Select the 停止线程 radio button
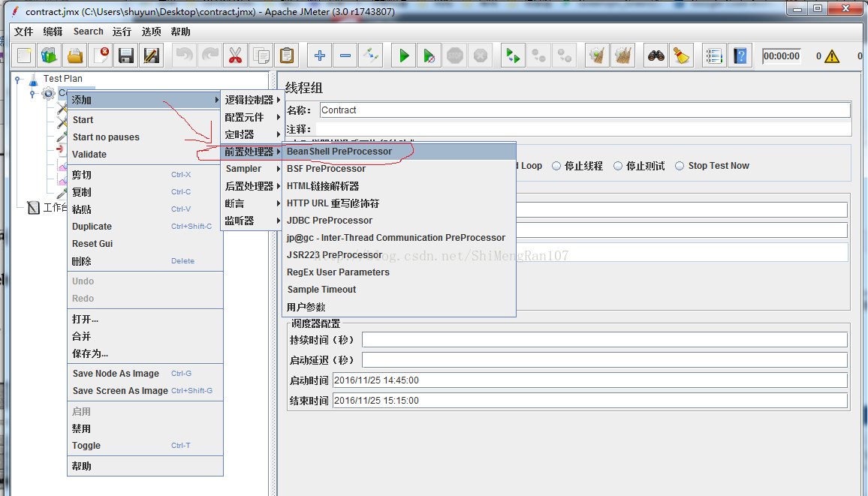 (x=556, y=166)
